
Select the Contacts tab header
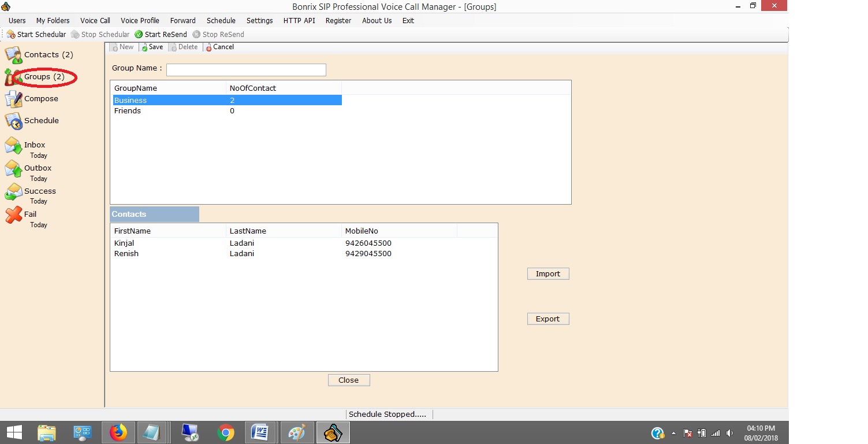click(154, 214)
